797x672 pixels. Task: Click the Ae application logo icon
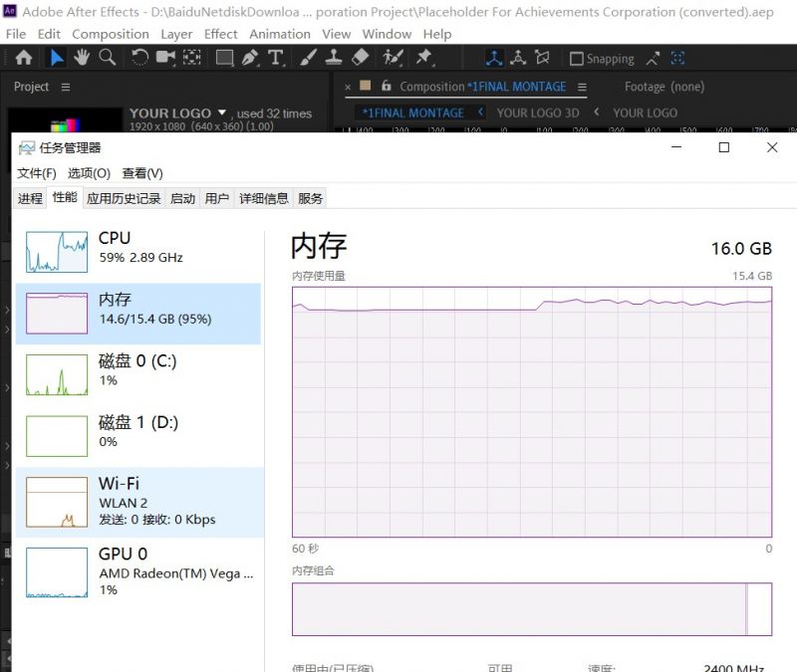coord(10,11)
